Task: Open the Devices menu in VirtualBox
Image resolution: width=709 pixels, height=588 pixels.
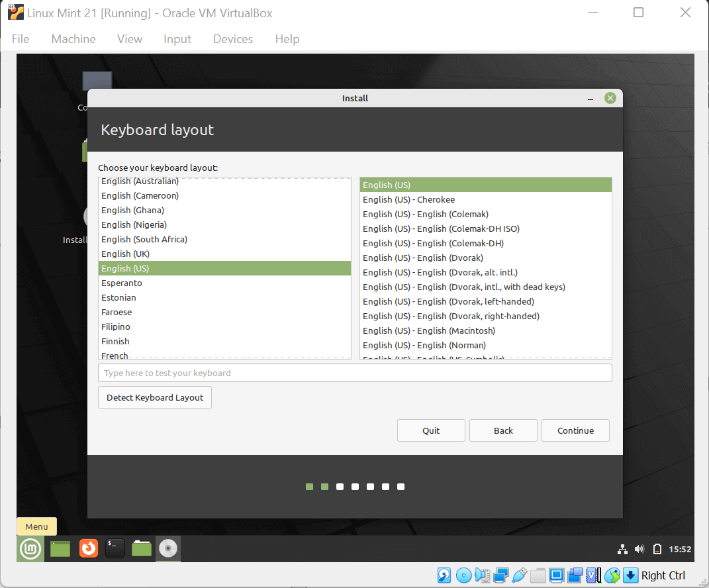Action: 232,38
